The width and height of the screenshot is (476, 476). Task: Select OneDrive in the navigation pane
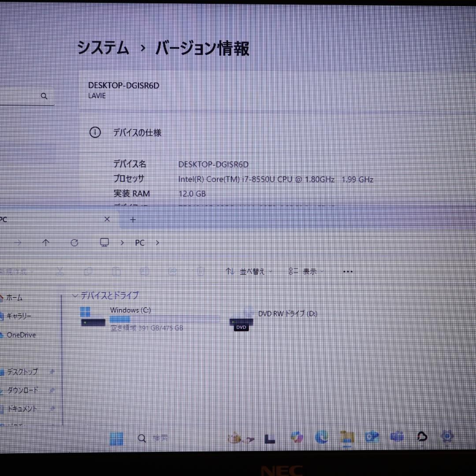[x=21, y=335]
